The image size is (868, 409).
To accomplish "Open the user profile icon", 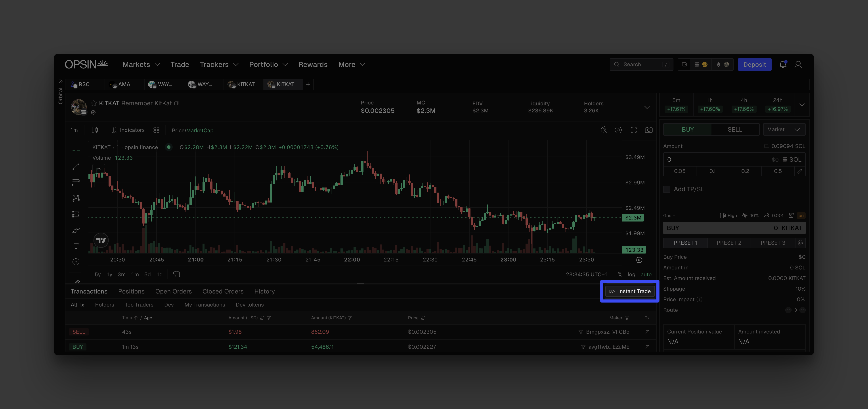I will click(x=798, y=65).
